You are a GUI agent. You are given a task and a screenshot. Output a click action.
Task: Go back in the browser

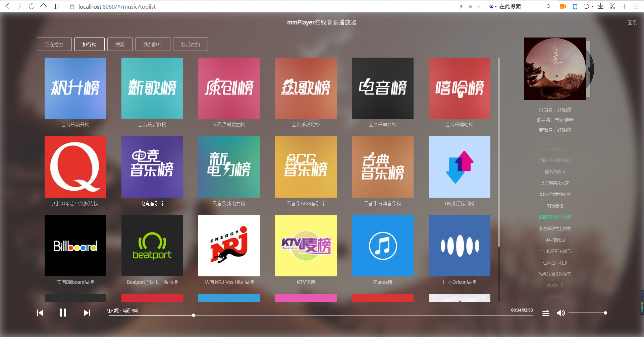coord(7,6)
